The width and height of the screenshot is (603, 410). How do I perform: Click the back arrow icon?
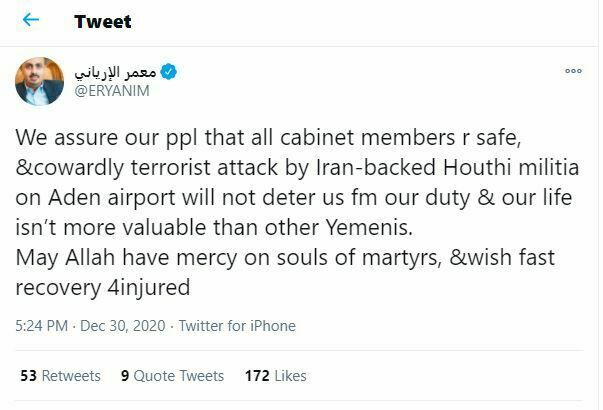pos(31,20)
